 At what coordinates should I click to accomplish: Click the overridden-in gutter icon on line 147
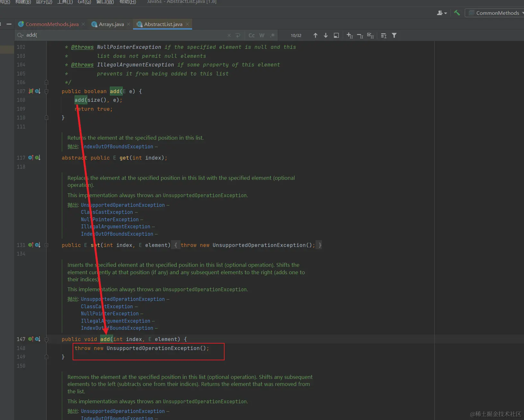coord(38,339)
